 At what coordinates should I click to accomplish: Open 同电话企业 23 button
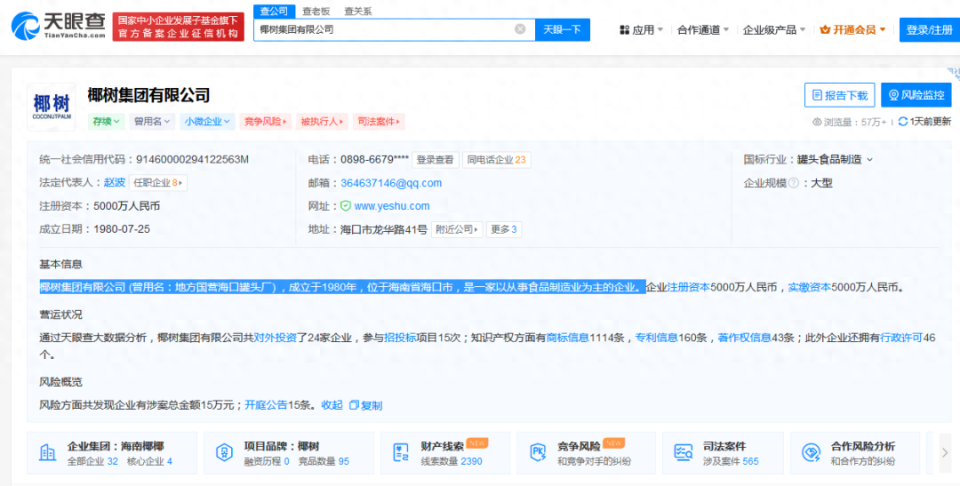click(x=497, y=160)
